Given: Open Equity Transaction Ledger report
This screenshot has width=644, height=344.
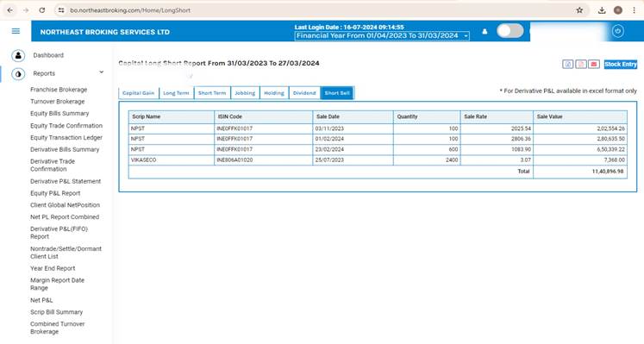Looking at the screenshot, I should [66, 138].
